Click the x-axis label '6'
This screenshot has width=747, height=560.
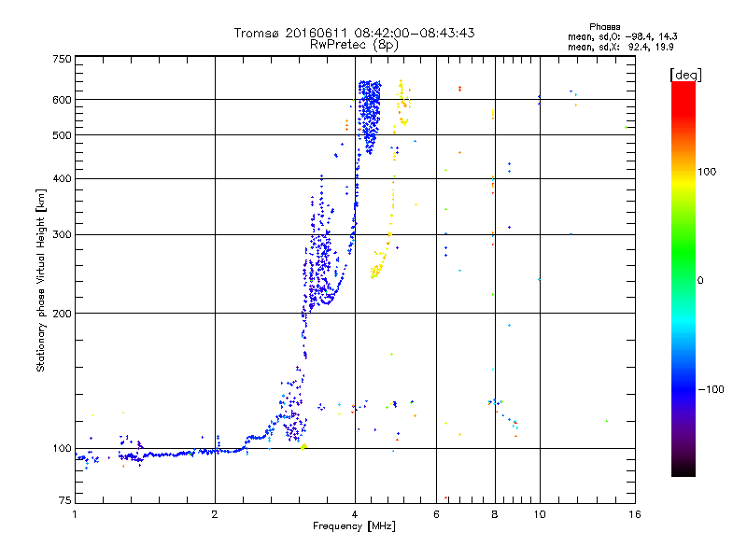pos(436,514)
